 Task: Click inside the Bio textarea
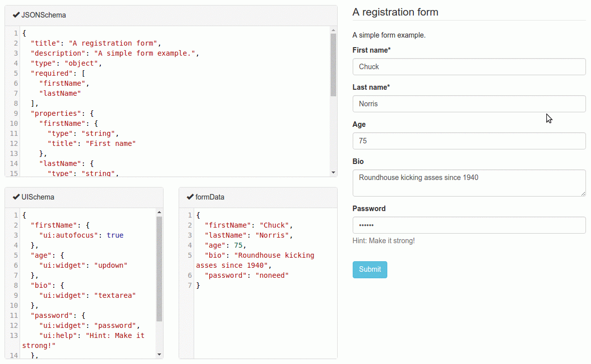[469, 183]
